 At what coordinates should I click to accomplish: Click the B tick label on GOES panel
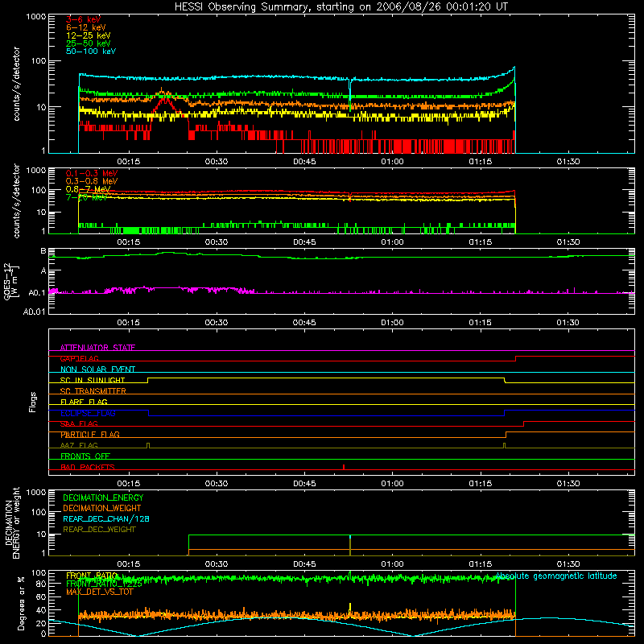click(43, 251)
